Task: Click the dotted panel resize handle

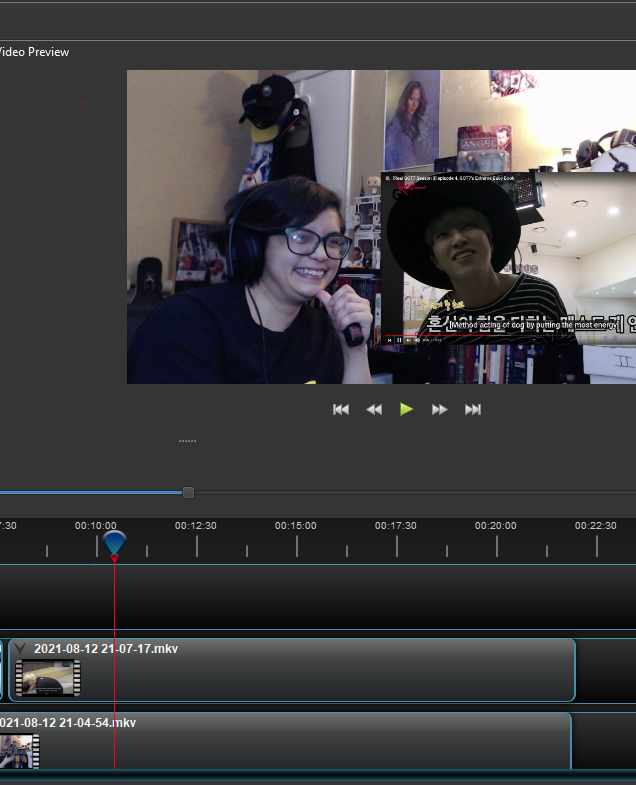Action: point(187,441)
